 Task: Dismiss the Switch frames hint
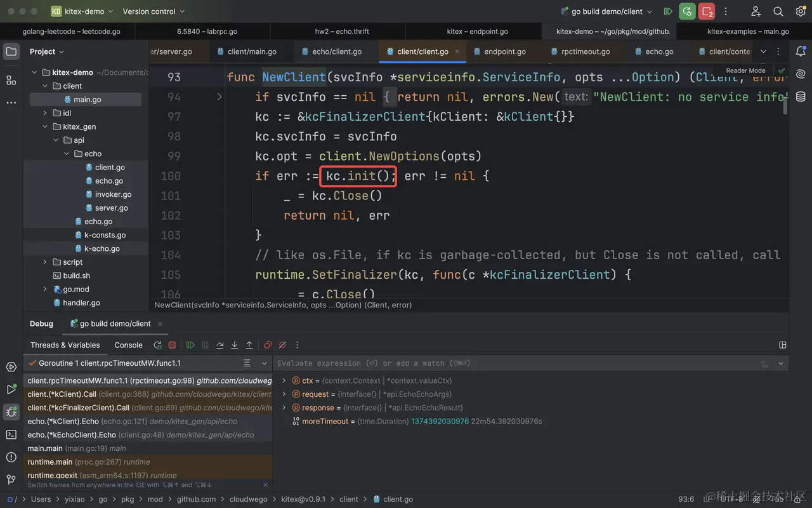(x=265, y=485)
